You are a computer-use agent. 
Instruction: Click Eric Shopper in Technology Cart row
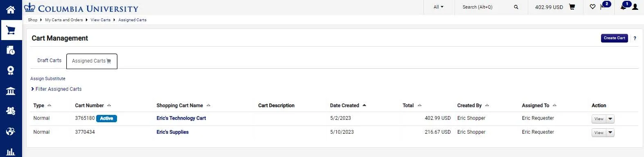tap(471, 118)
